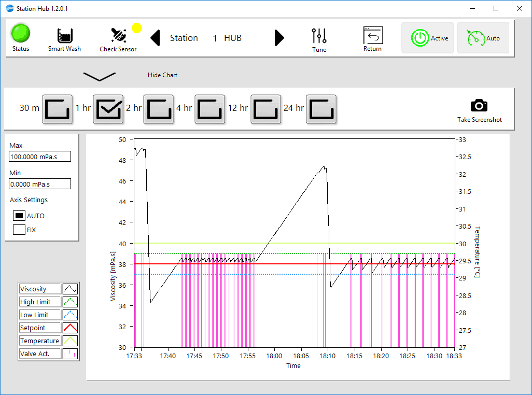Select the 4 hr time range checkbox
The image size is (532, 395).
tap(209, 109)
